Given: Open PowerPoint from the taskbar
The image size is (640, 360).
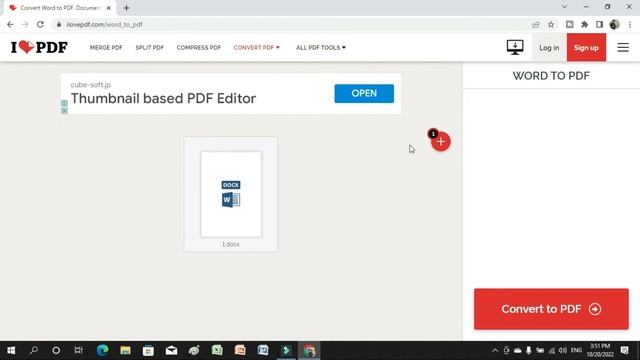Looking at the screenshot, I should [x=240, y=350].
